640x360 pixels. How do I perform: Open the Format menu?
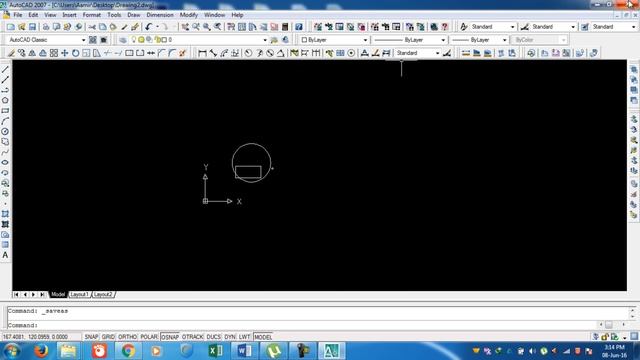click(x=91, y=15)
